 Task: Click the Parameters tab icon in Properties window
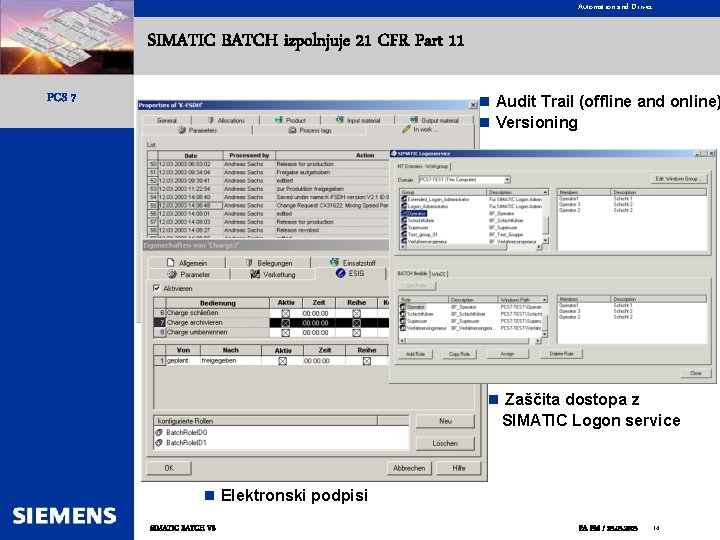(x=182, y=130)
